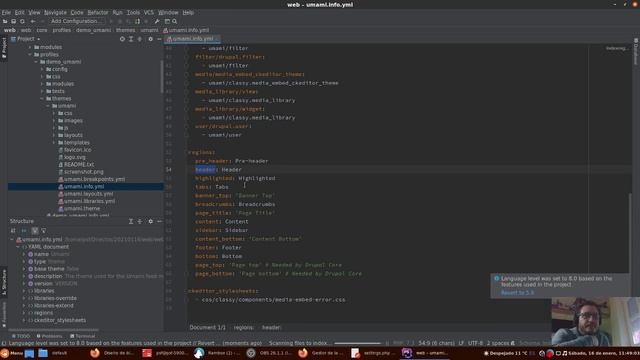Open the Project side tool window tab
Viewport: 640px width, 360px height.
click(x=4, y=48)
